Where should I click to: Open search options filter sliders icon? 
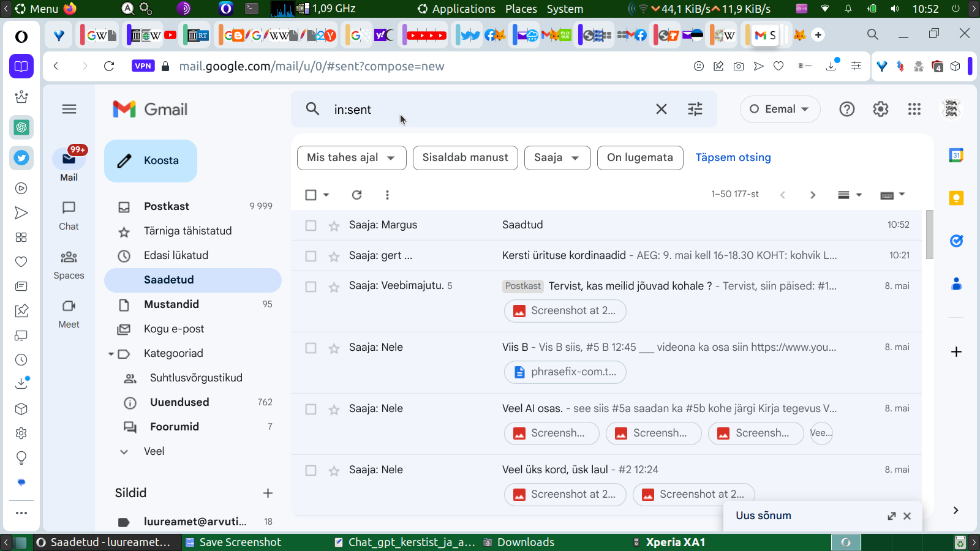click(695, 109)
